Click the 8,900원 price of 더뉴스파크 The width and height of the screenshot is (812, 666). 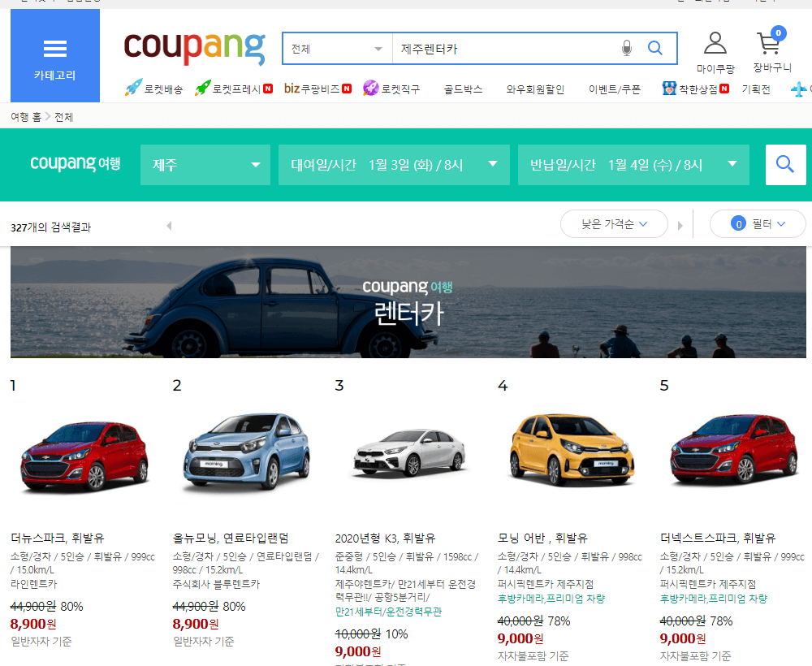[33, 624]
